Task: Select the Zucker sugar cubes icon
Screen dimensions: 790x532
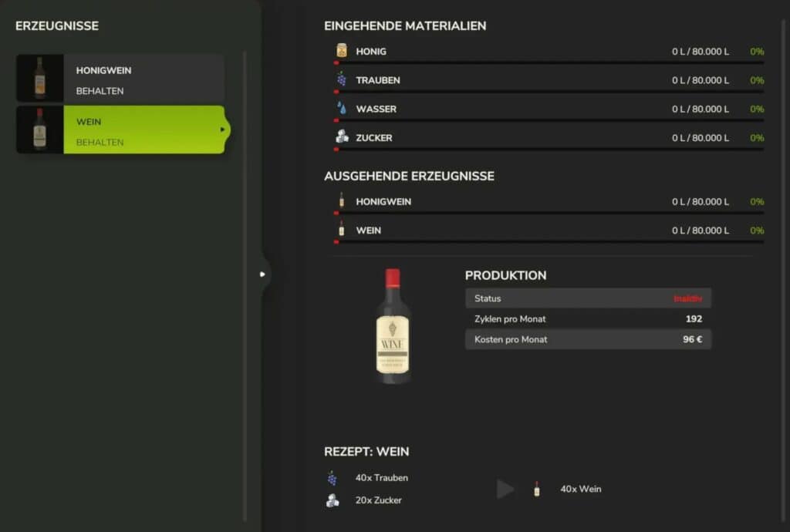Action: click(x=340, y=136)
